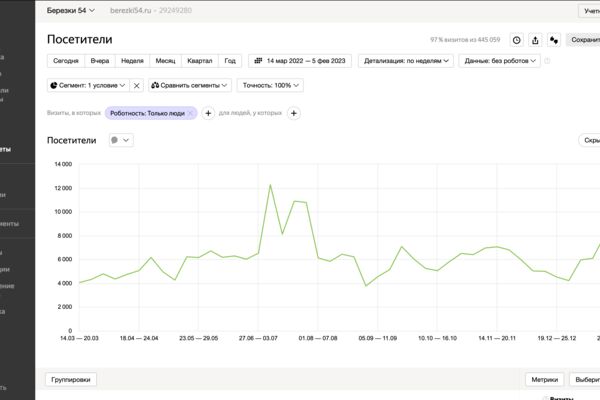Click the 01.08 — 07.08 axis label
Viewport: 600px width, 400px height.
pyautogui.click(x=318, y=338)
